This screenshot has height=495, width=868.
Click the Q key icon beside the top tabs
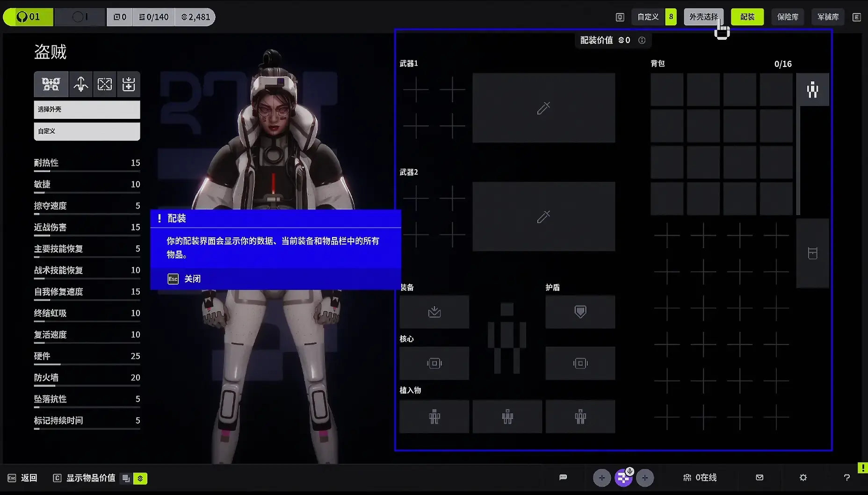click(x=620, y=17)
